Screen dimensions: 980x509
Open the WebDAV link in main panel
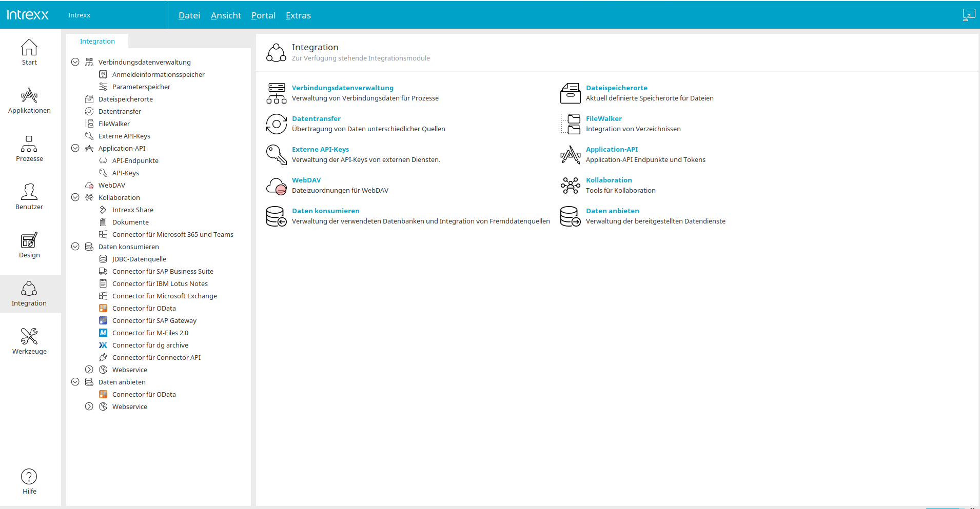306,180
